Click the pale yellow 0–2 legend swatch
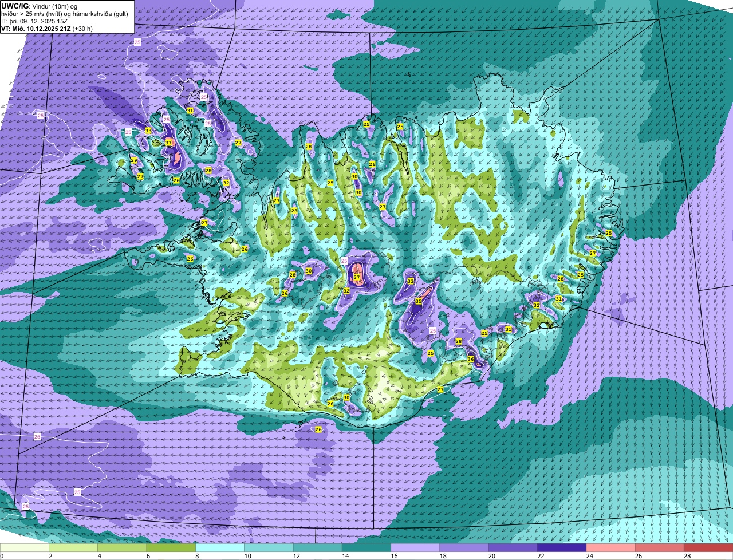This screenshot has height=560, width=733. (25, 547)
